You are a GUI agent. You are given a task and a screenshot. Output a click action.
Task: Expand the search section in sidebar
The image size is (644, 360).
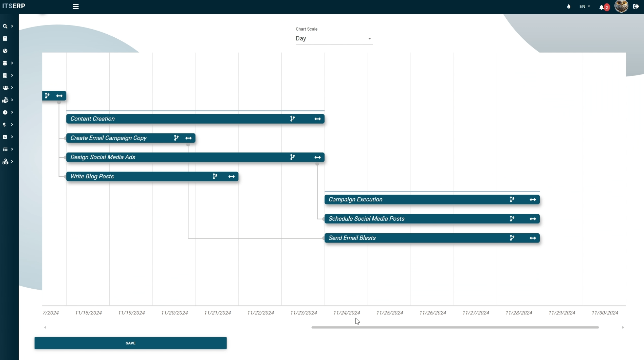pyautogui.click(x=8, y=26)
